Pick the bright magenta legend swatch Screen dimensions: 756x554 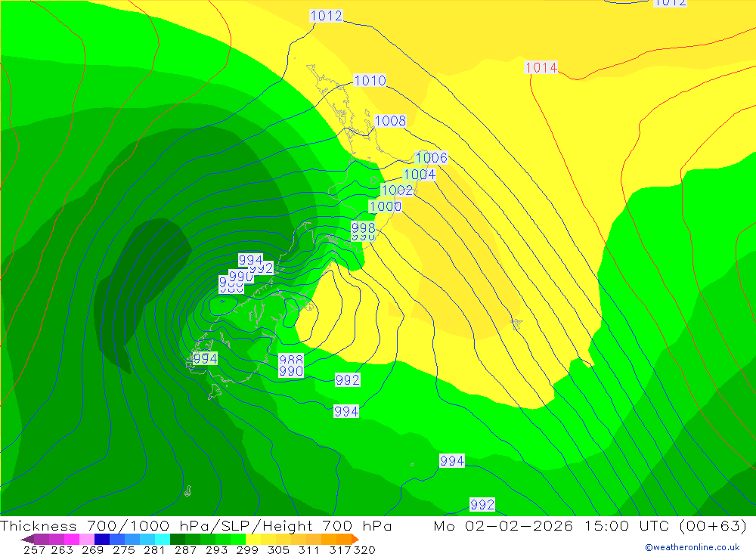click(x=72, y=539)
